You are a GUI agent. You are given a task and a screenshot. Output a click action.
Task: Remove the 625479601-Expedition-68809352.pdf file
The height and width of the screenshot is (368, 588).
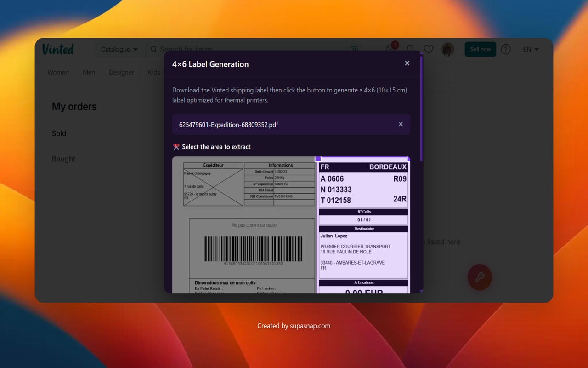coord(401,124)
